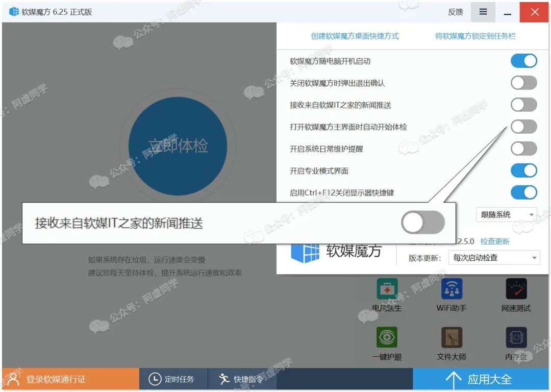Open 文件大师 file master icon
Image resolution: width=551 pixels, height=392 pixels.
452,337
